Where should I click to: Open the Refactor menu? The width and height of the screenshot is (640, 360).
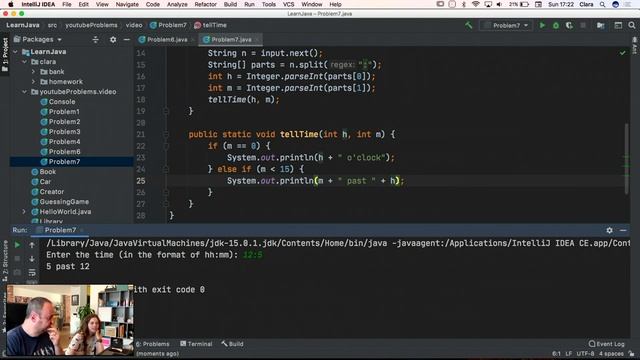click(x=205, y=4)
